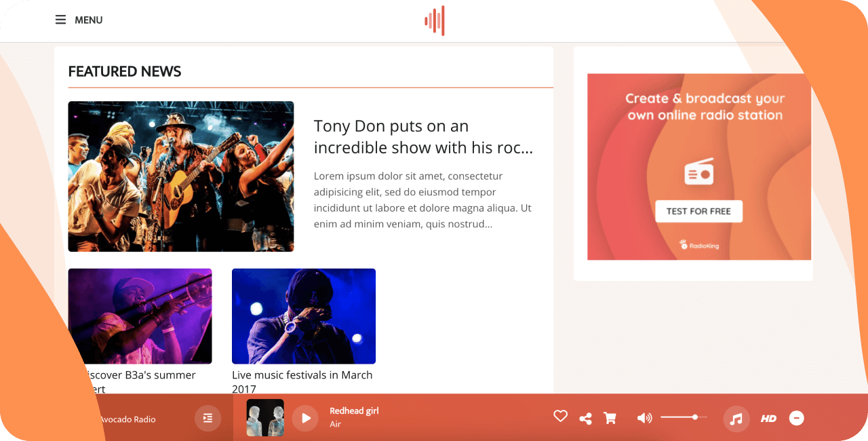The height and width of the screenshot is (441, 868).
Task: Click the trombone player thumbnail
Action: (140, 316)
